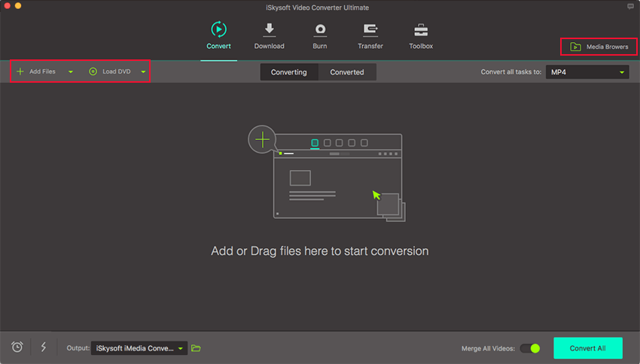Click the Add Files button

tap(36, 72)
